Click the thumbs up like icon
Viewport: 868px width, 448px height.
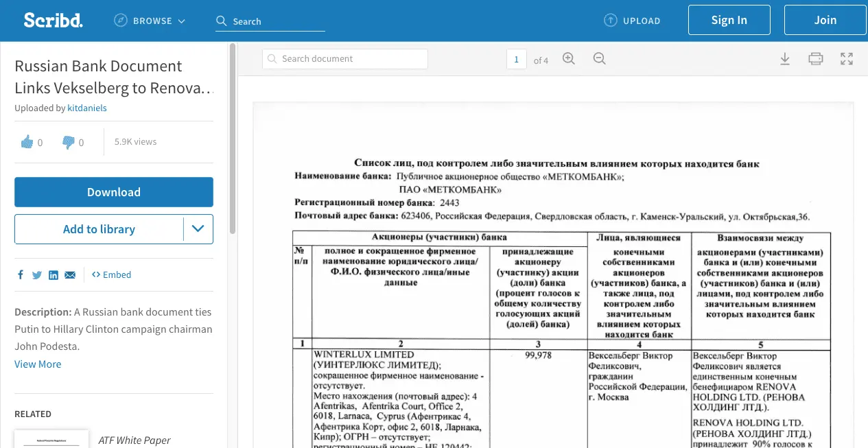(27, 142)
